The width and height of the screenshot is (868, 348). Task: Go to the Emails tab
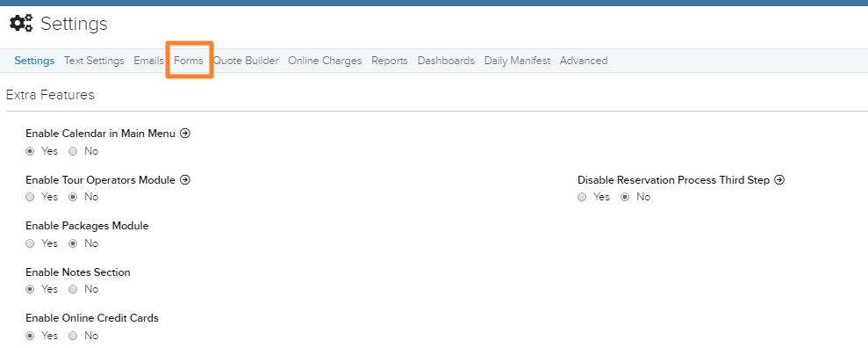[148, 61]
